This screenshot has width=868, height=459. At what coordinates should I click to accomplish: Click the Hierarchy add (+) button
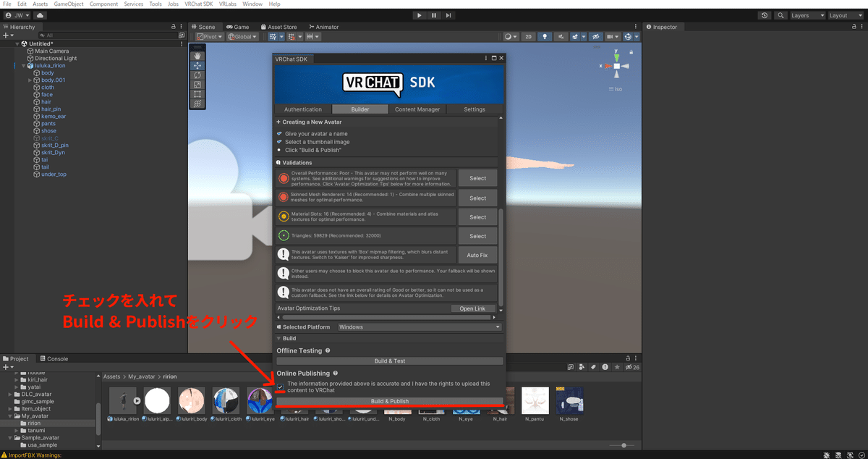[7, 35]
